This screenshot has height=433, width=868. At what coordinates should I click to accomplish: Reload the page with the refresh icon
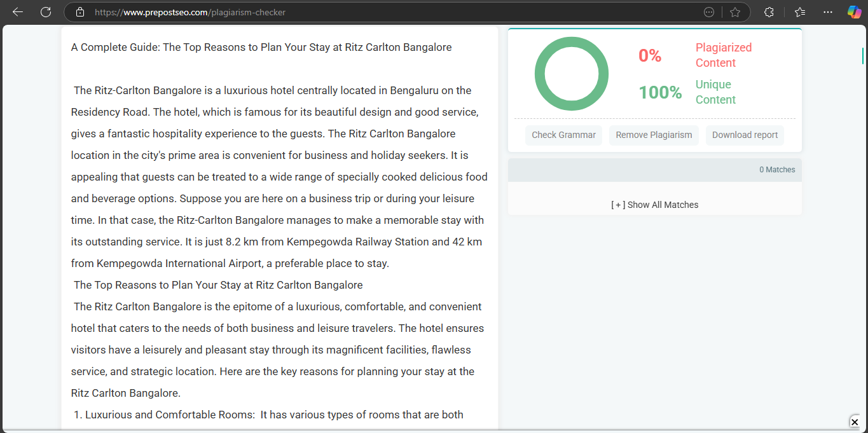(46, 12)
